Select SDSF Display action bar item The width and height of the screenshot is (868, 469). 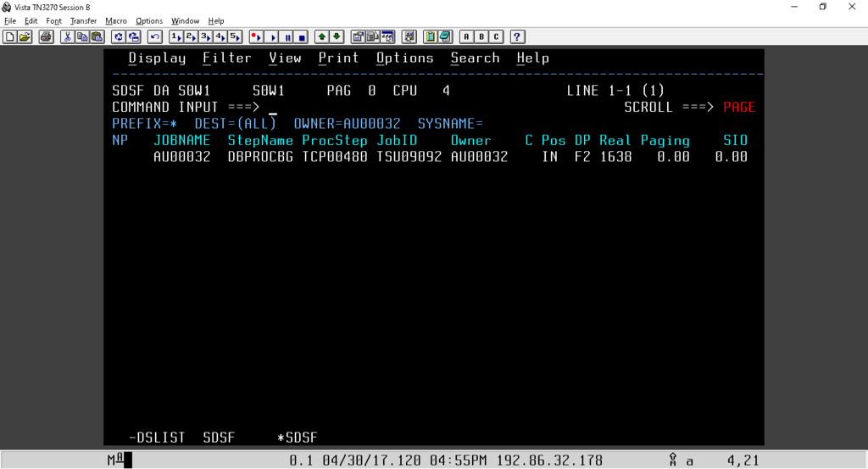157,59
